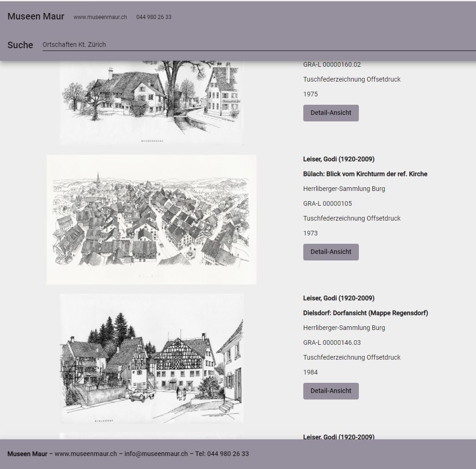Click the Suche label

(20, 45)
